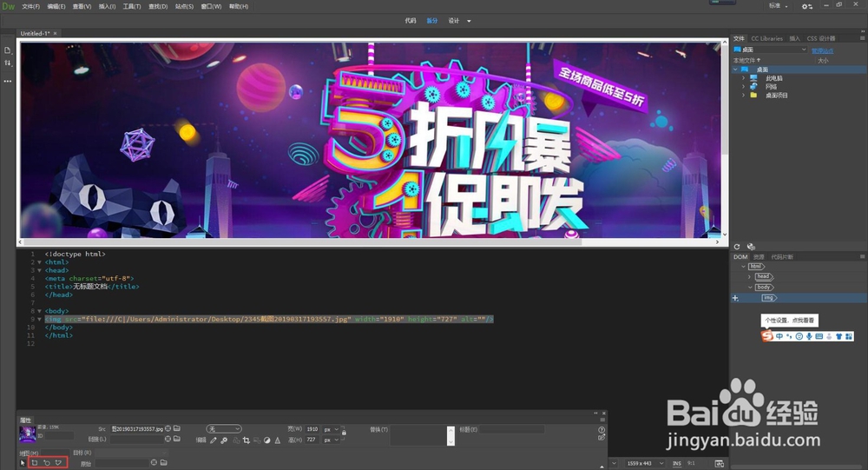Select the rectangle hotspot tool
This screenshot has height=470, width=868.
(35, 462)
